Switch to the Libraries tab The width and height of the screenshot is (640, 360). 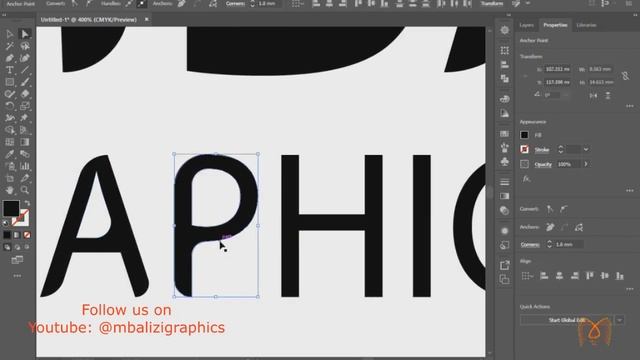click(x=586, y=25)
